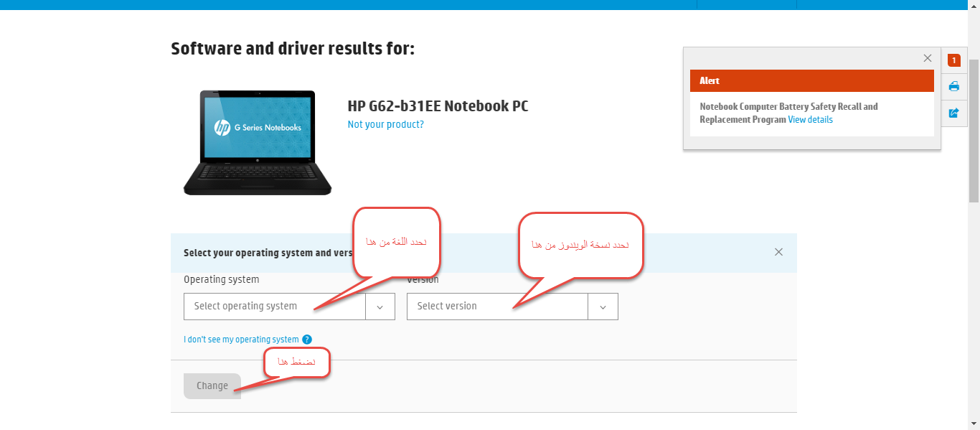Click the share page icon
The width and height of the screenshot is (980, 430).
pos(954,113)
